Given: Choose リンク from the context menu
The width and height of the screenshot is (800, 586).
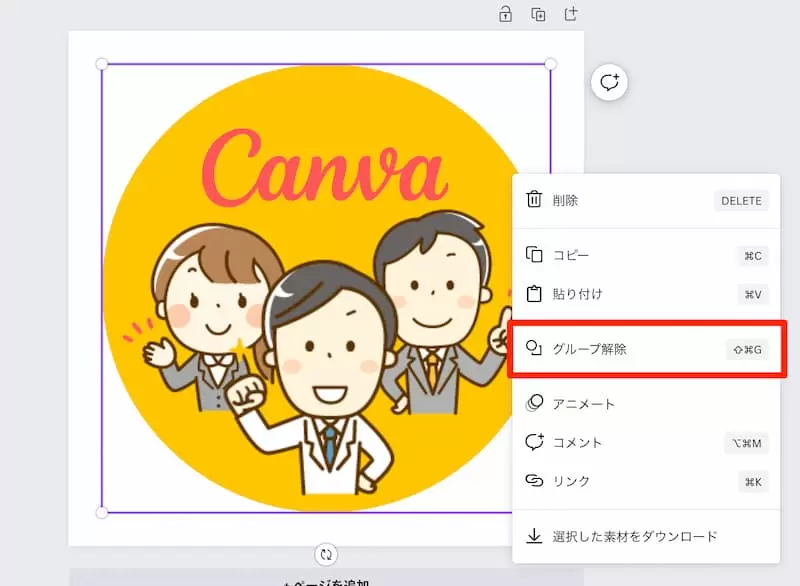Looking at the screenshot, I should click(646, 481).
